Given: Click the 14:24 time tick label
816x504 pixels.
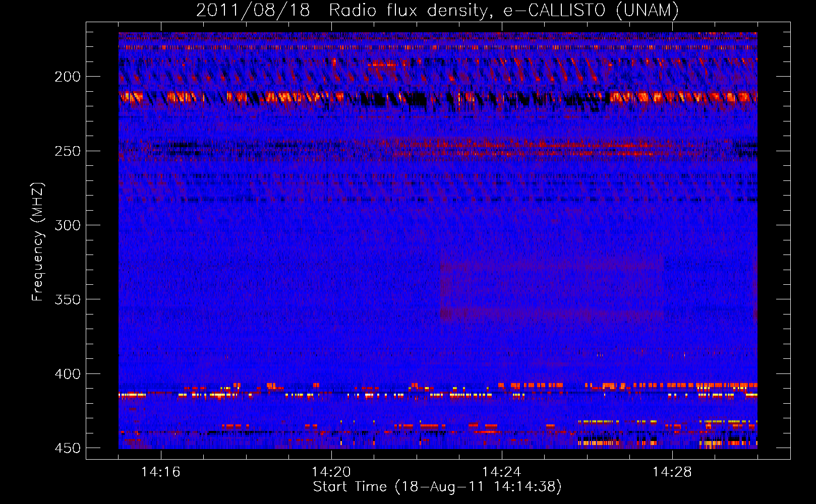Looking at the screenshot, I should coord(502,472).
